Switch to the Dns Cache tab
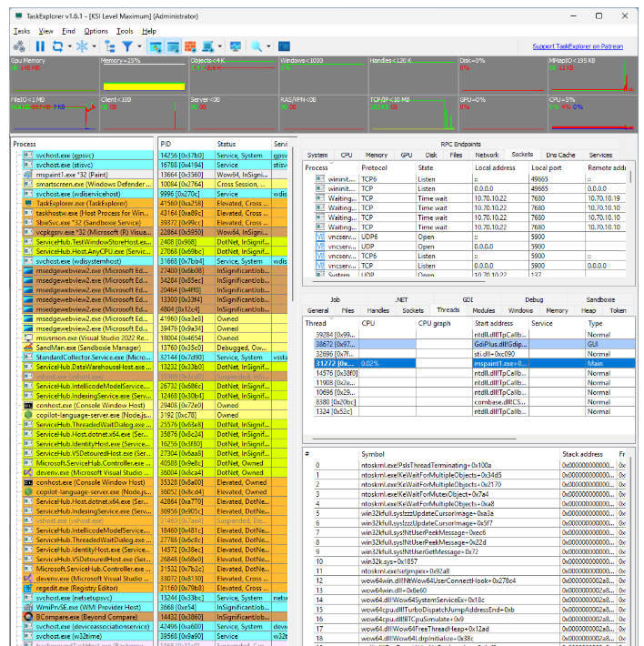644x646 pixels. click(x=560, y=155)
